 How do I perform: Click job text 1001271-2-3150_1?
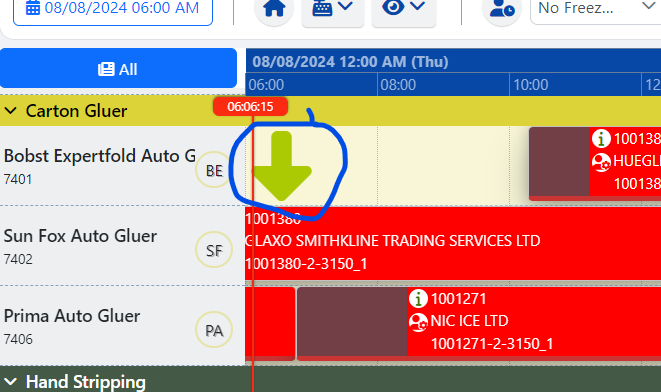coord(492,344)
